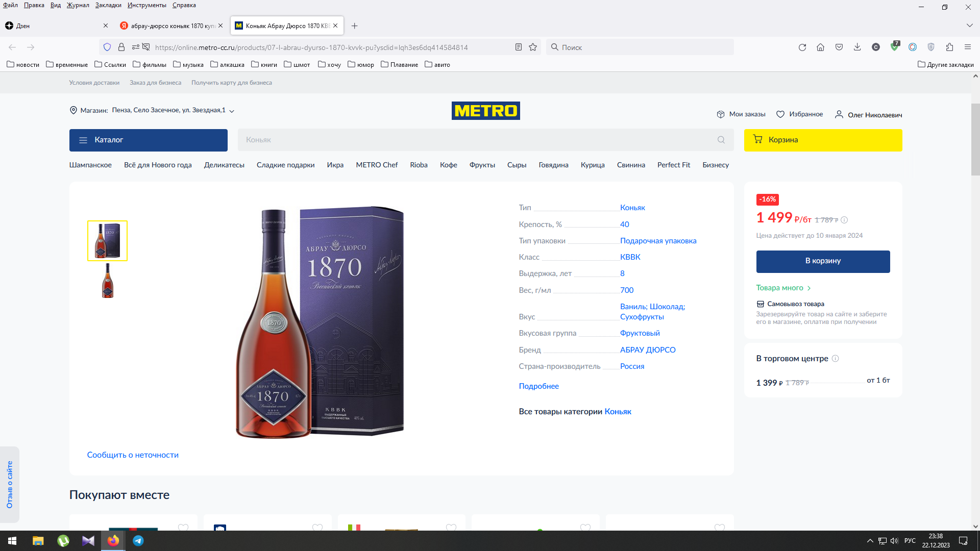Screen dimensions: 980x551
Task: Open the Каталог button
Action: 149,140
